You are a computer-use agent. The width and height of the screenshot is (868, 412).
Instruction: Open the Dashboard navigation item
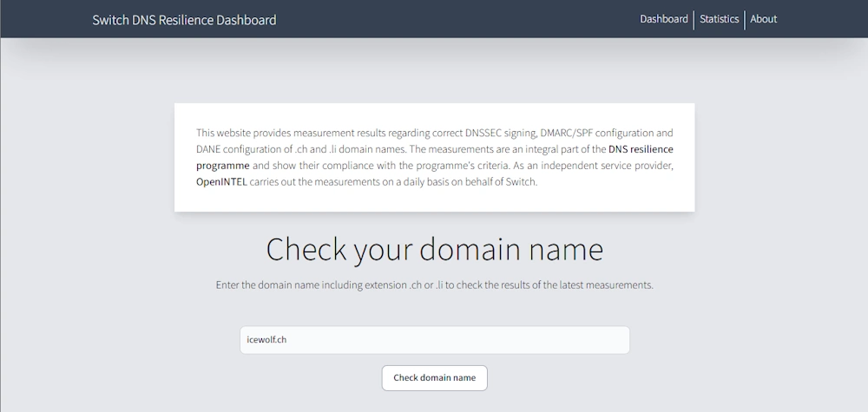[664, 19]
